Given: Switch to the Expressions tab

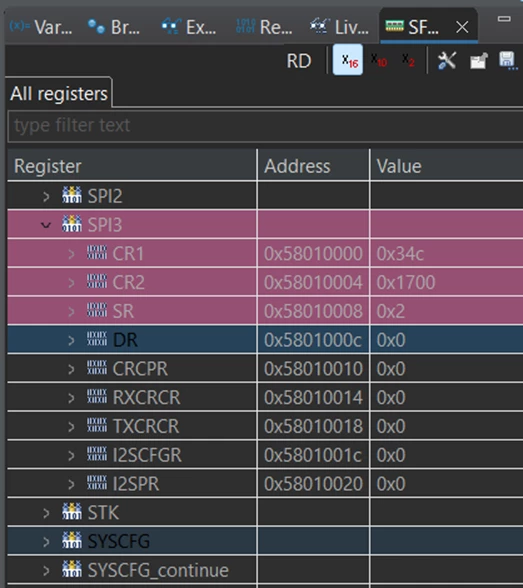Looking at the screenshot, I should coord(189,27).
